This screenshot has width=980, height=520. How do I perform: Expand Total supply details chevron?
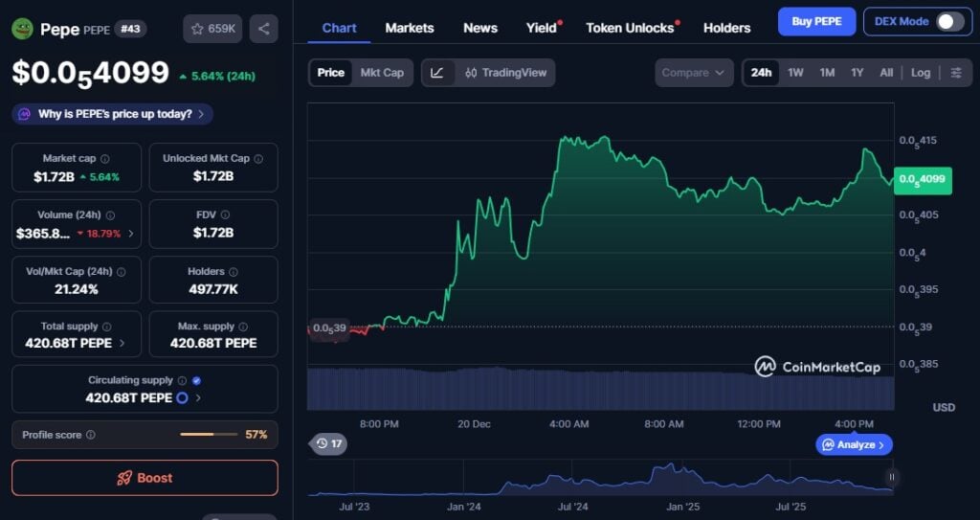pos(122,343)
